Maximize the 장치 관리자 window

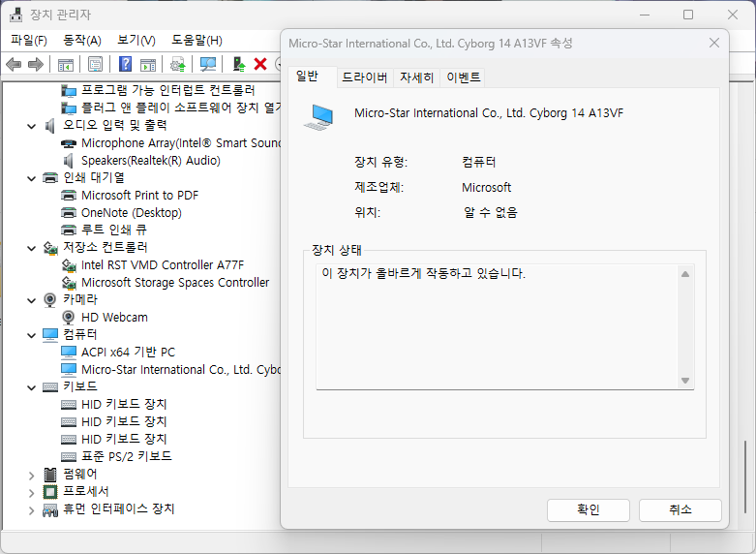[x=688, y=15]
